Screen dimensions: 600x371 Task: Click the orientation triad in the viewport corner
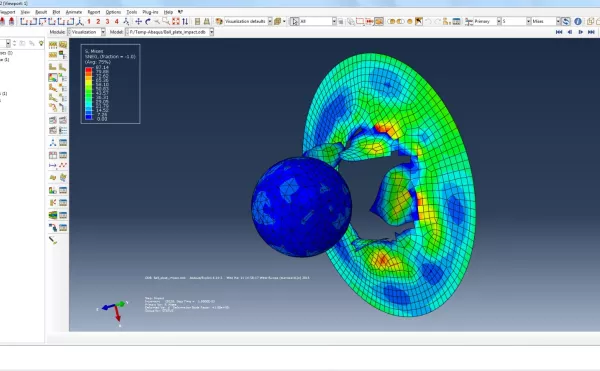[x=114, y=311]
